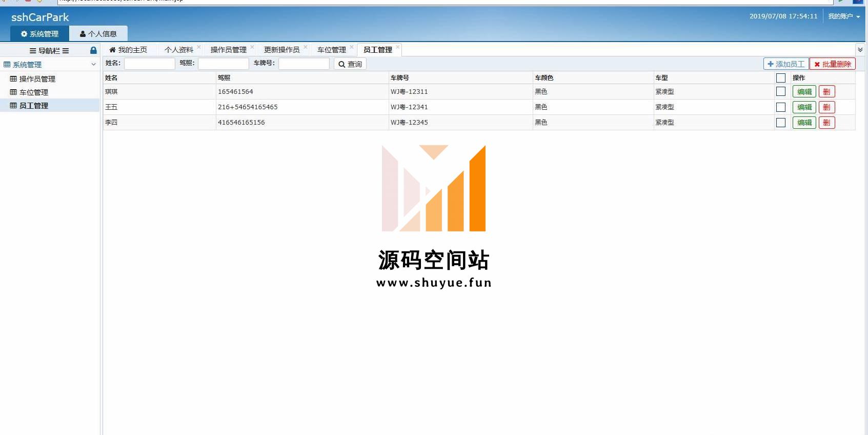Click the name cell 琪琪
The image size is (868, 435).
[111, 92]
